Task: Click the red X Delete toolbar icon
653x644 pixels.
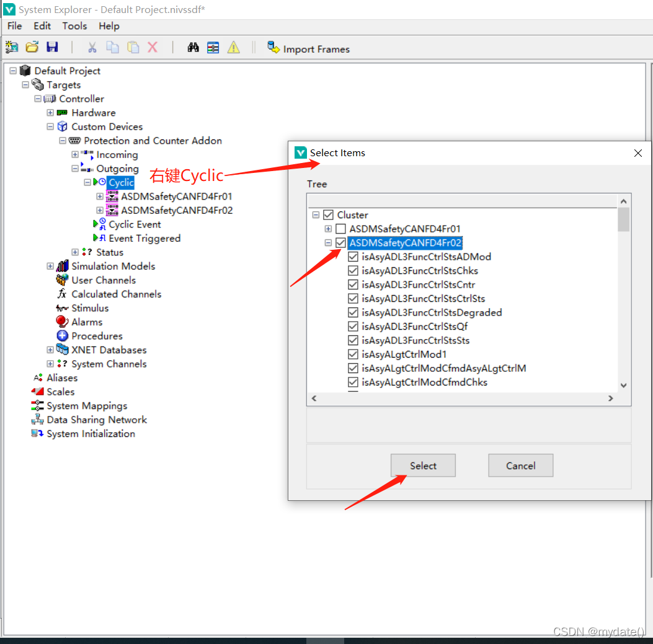Action: click(153, 48)
